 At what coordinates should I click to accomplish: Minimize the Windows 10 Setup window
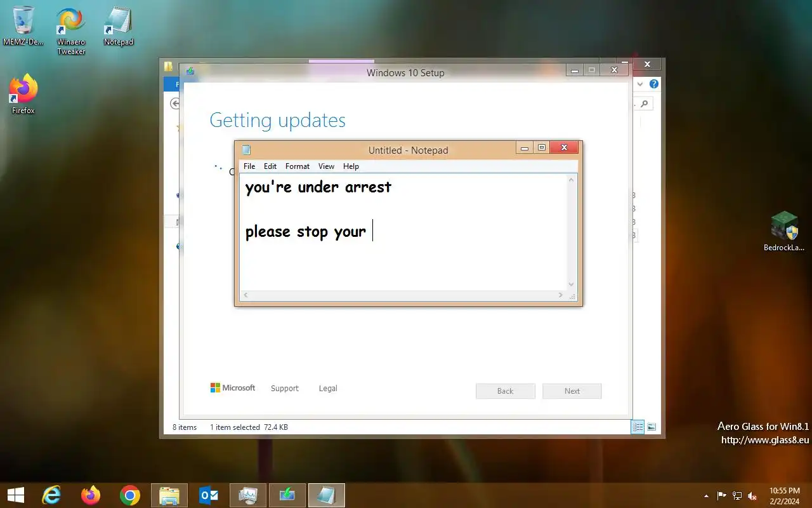[x=575, y=70]
